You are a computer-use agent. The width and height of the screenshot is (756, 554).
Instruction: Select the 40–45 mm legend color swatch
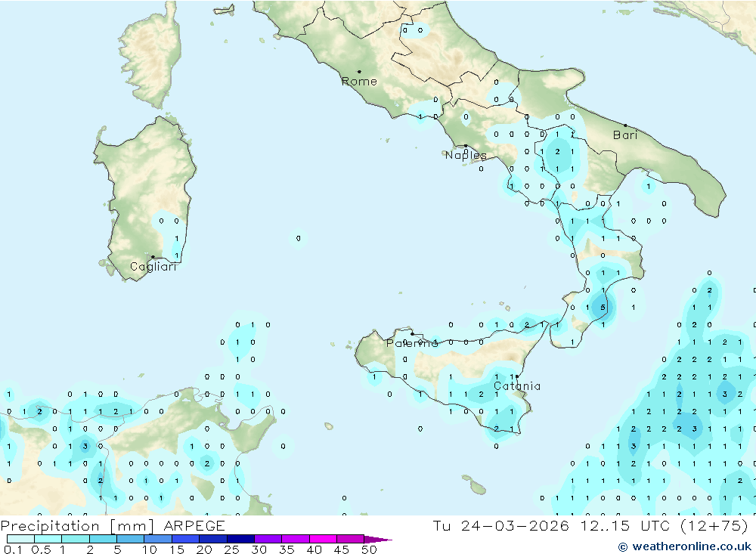tap(323, 539)
